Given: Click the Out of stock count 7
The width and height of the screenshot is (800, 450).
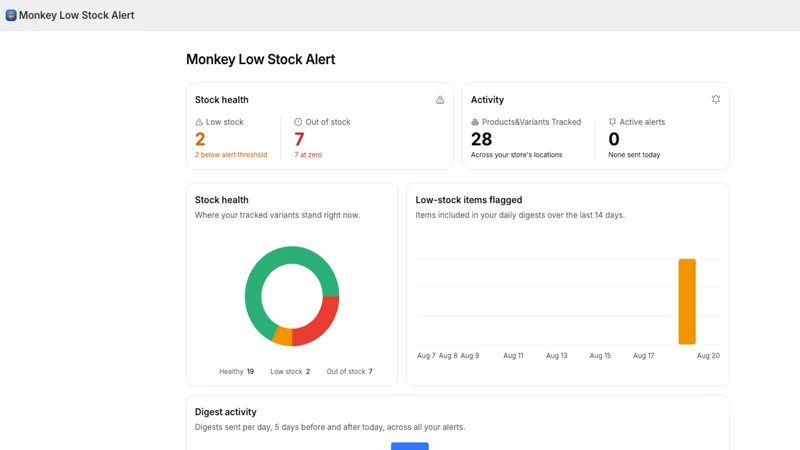Looking at the screenshot, I should (299, 139).
